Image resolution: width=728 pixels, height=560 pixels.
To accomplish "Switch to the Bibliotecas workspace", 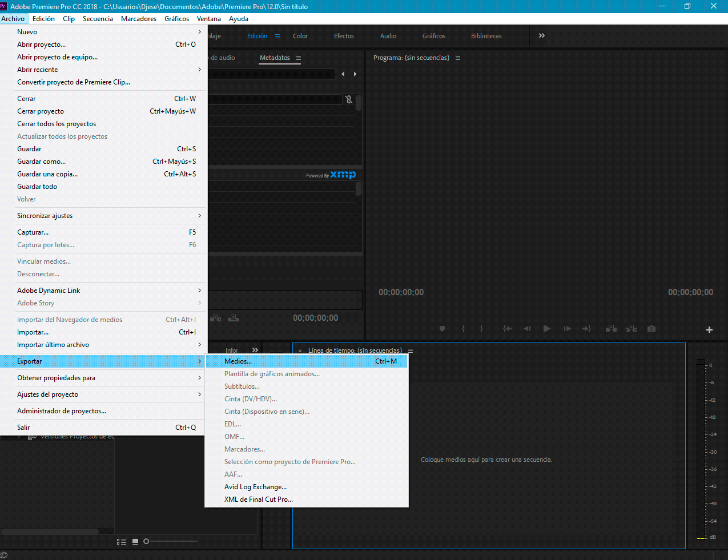I will [x=486, y=36].
